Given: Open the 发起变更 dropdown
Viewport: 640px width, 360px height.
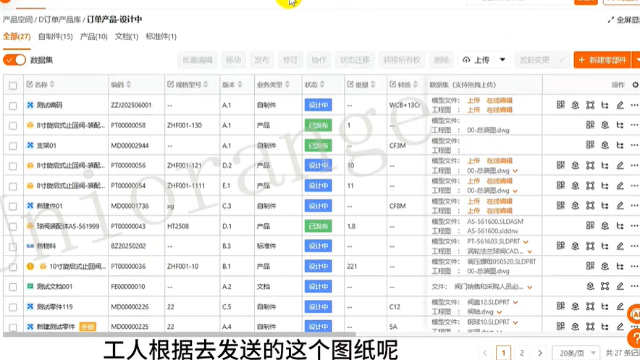Looking at the screenshot, I should coord(542,60).
